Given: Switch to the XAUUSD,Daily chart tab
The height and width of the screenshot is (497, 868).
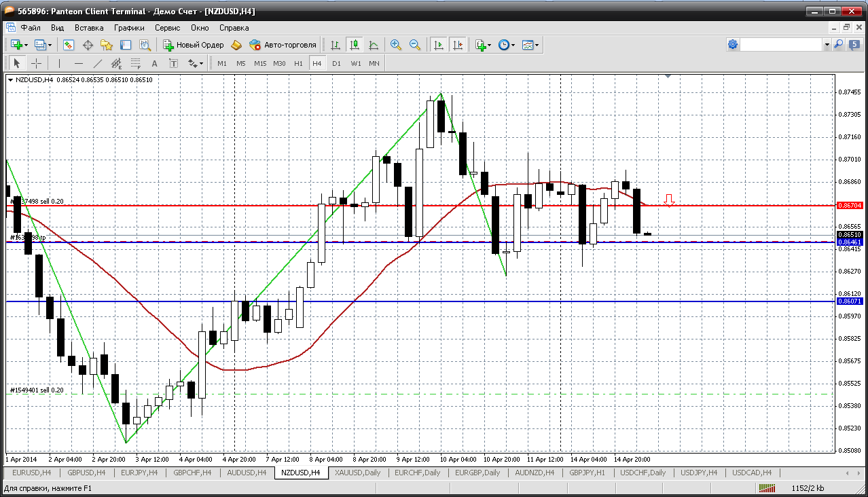Looking at the screenshot, I should (358, 473).
